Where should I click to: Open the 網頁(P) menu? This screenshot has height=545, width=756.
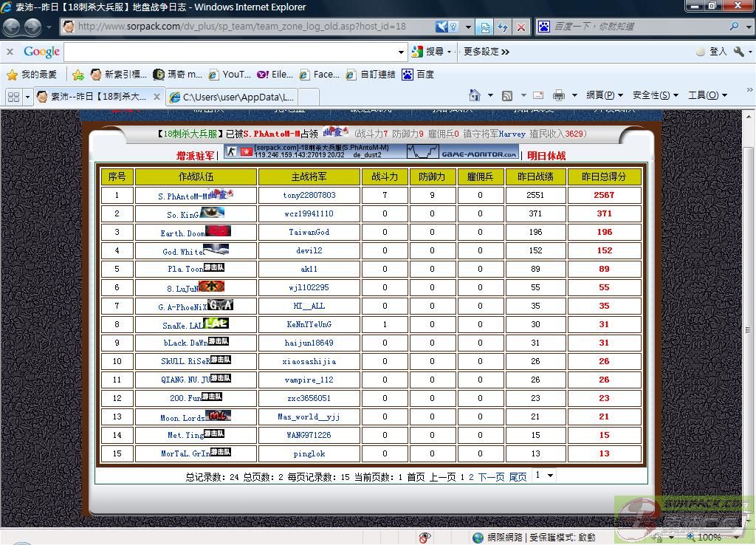[604, 95]
